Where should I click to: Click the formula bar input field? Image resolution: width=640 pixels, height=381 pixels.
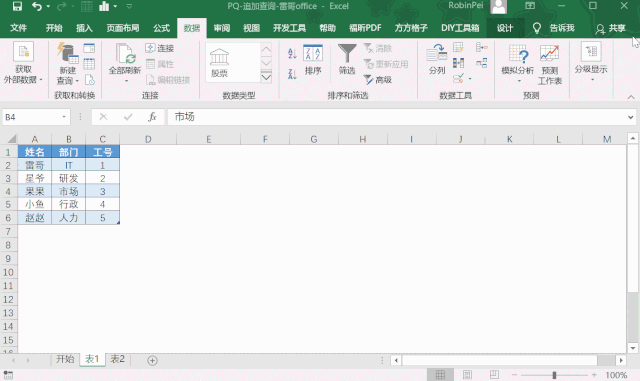tap(398, 117)
